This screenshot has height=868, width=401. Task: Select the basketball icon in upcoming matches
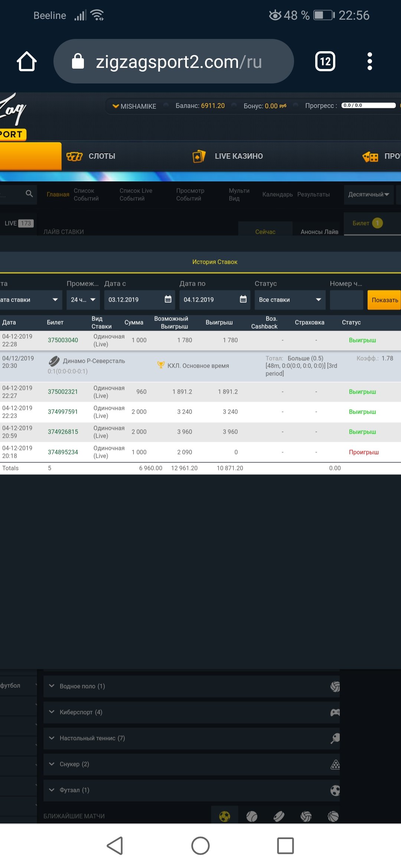(x=333, y=816)
